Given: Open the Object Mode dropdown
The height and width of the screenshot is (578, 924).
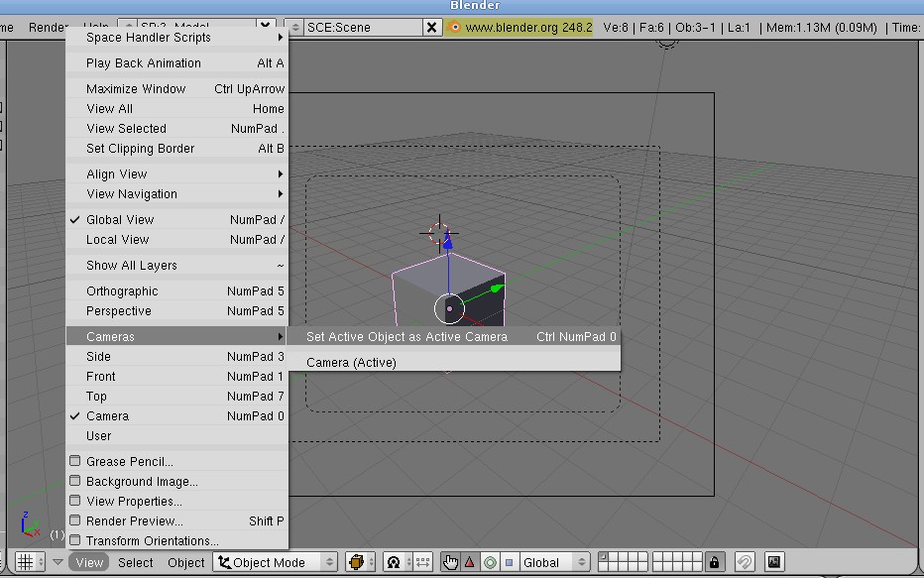Looking at the screenshot, I should click(x=276, y=562).
